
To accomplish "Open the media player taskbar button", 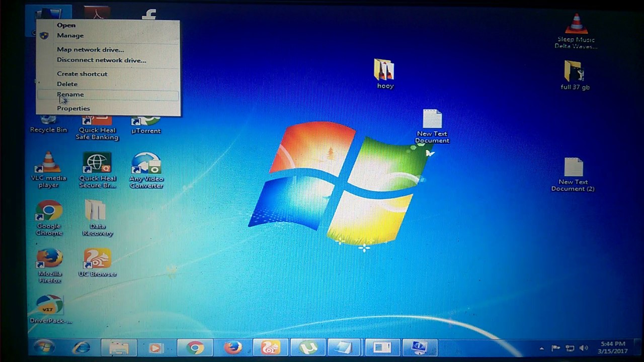I will click(x=156, y=347).
